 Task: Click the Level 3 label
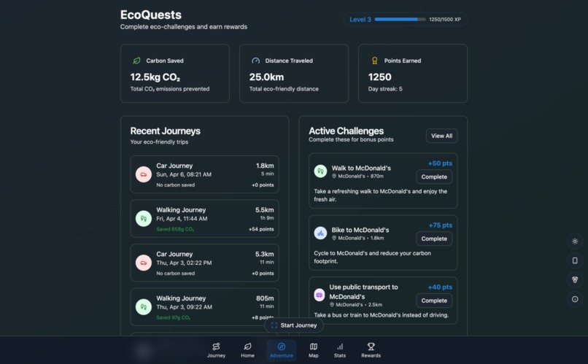click(x=360, y=20)
